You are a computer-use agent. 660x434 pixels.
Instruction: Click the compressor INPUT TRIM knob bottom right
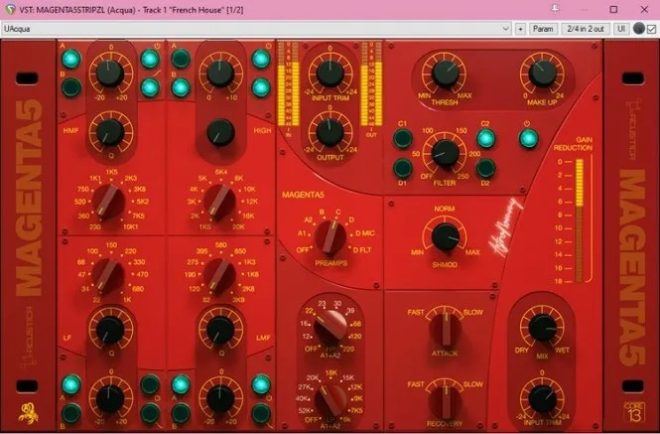(543, 399)
